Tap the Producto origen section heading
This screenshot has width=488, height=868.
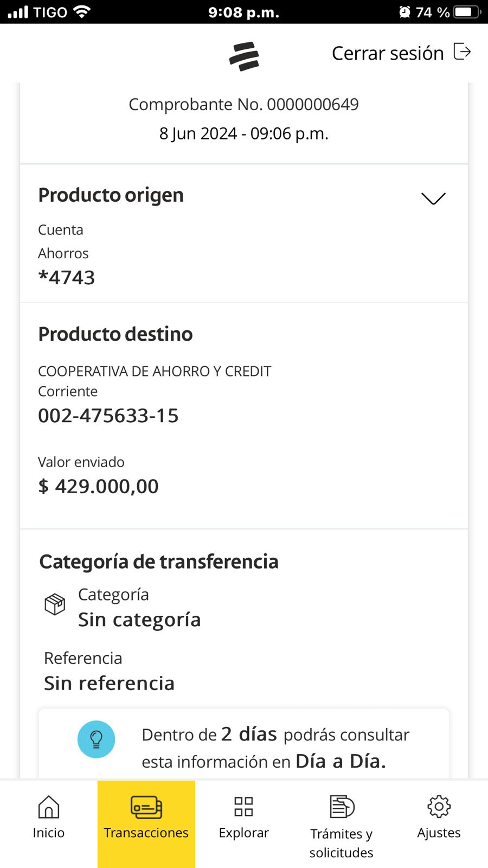111,195
